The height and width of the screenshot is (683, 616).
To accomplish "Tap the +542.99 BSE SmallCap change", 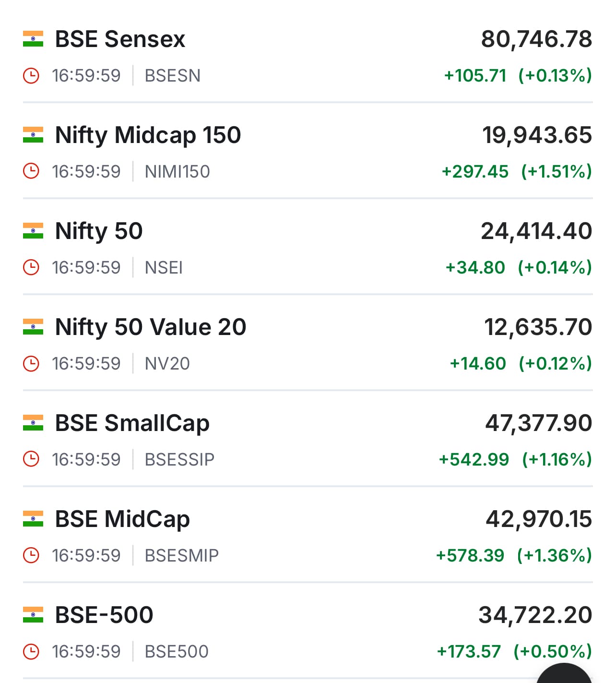I will coord(474,460).
